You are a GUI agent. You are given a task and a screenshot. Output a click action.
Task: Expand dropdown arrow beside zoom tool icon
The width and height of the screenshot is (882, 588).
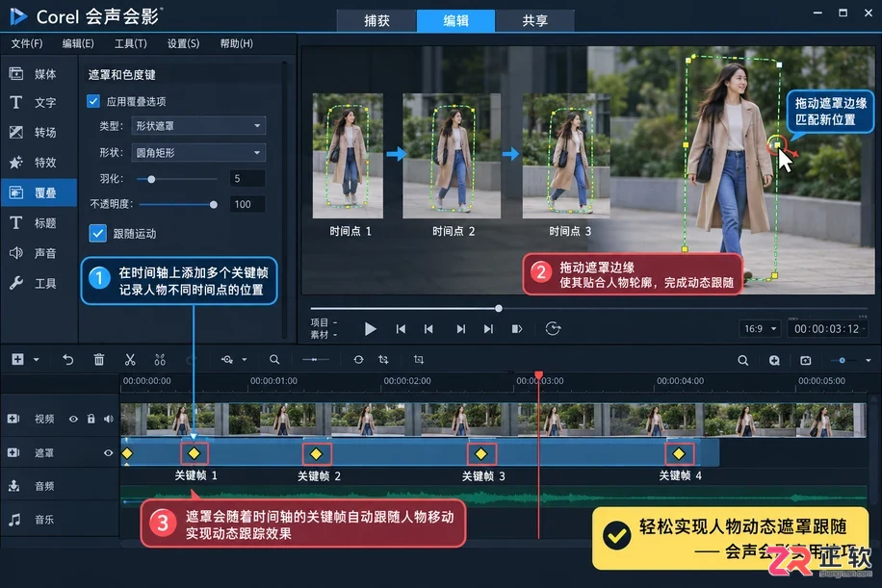[x=245, y=360]
